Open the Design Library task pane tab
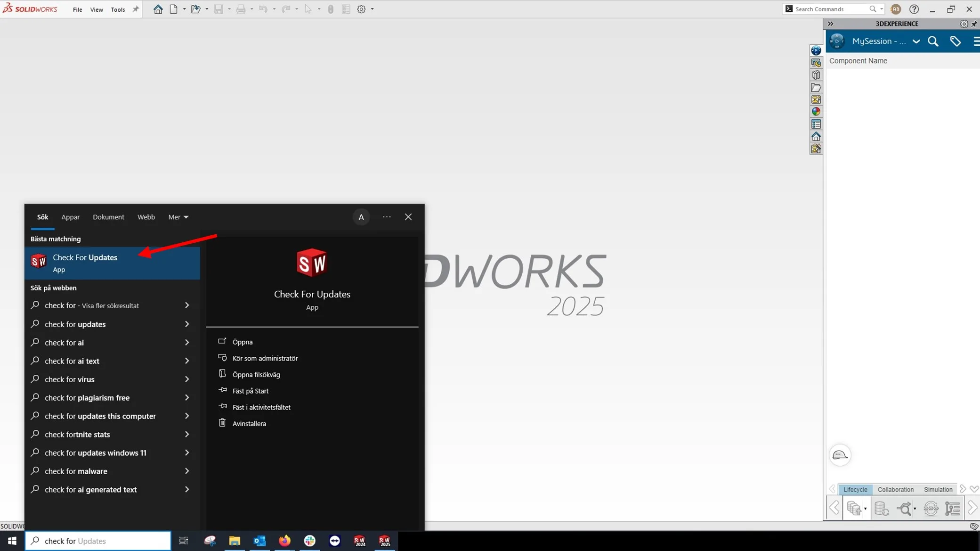 (816, 75)
